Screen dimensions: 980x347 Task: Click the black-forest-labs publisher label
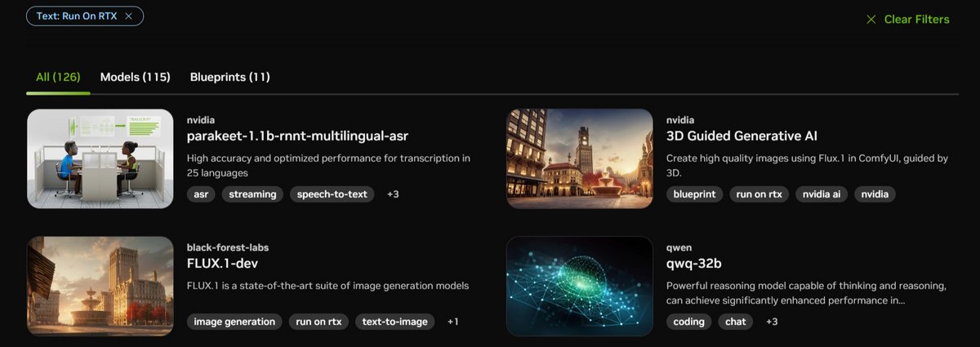click(228, 247)
